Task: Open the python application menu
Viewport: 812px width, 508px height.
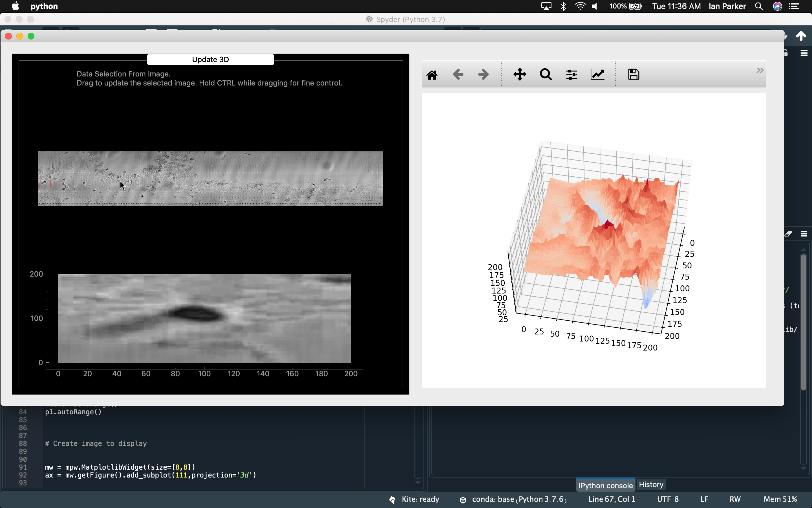Action: click(x=44, y=6)
